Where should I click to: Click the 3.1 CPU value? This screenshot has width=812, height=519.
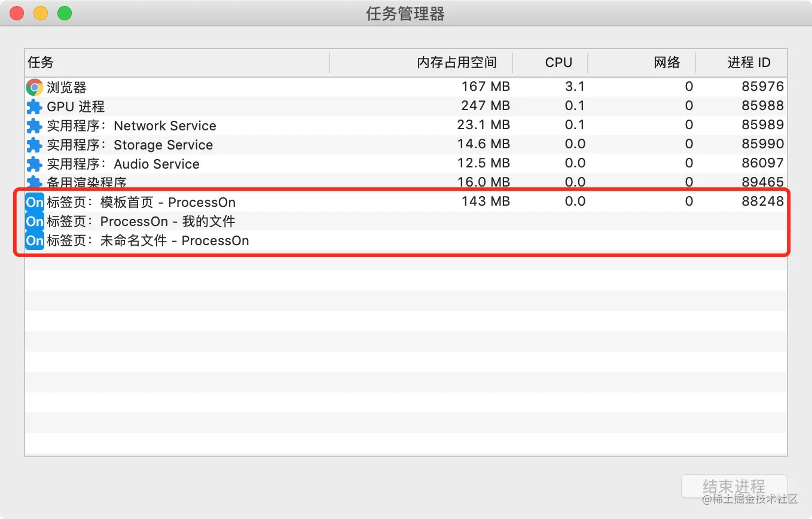(575, 87)
